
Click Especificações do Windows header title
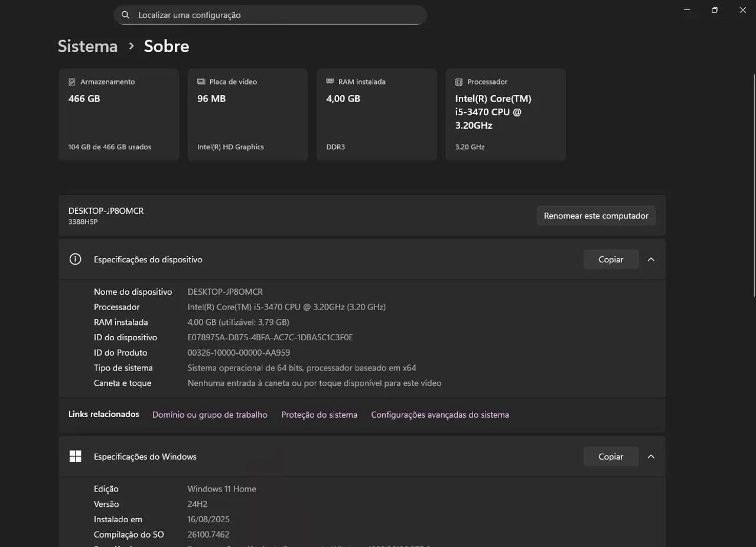click(x=145, y=457)
